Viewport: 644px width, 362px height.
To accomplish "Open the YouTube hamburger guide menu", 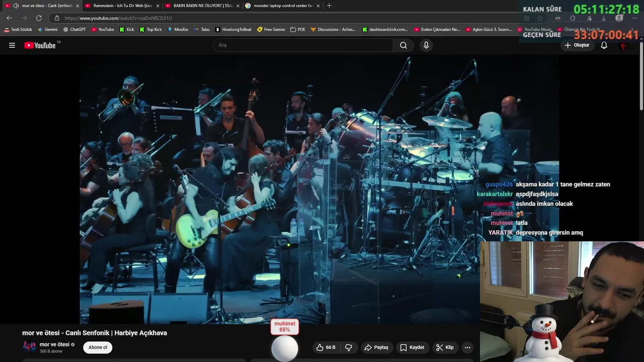I will pyautogui.click(x=12, y=45).
